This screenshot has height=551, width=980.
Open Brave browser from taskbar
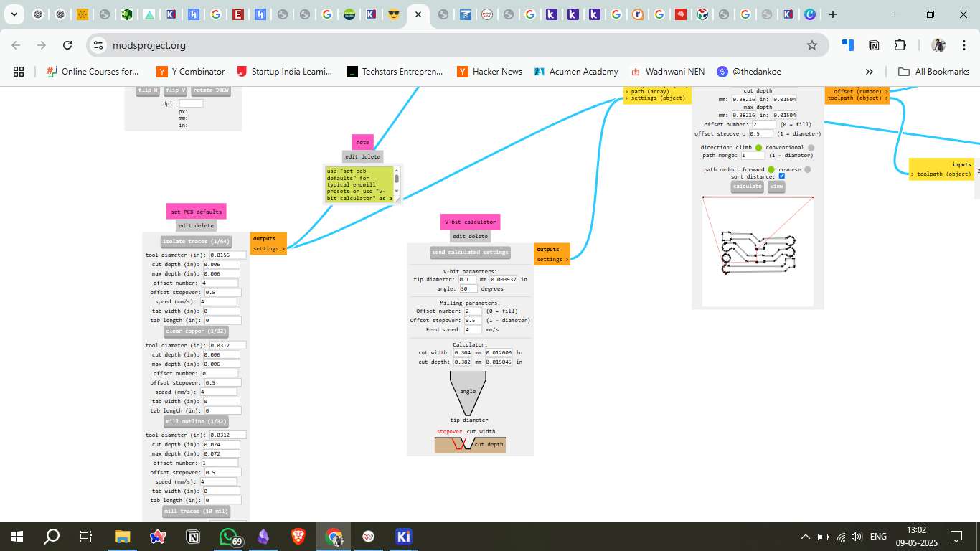pyautogui.click(x=298, y=537)
